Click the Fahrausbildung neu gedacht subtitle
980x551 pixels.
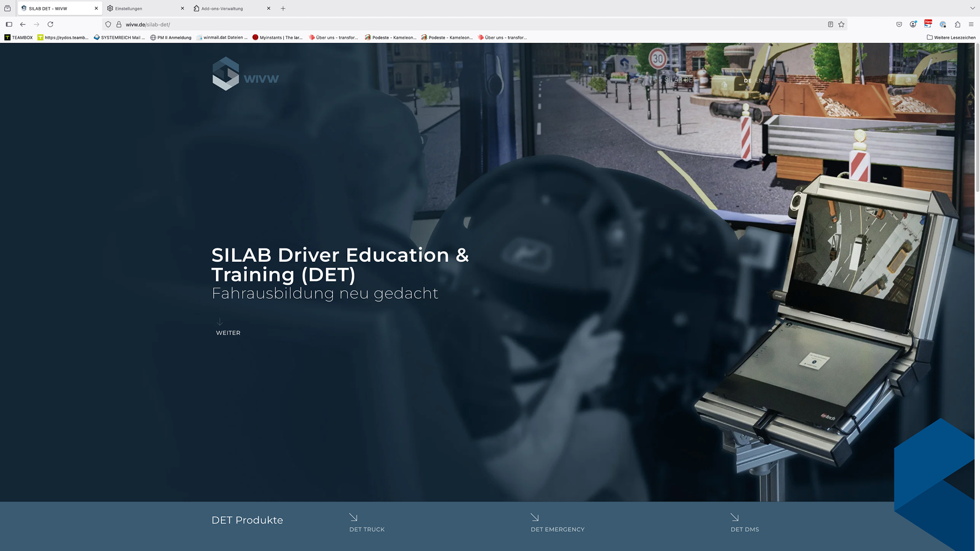coord(325,293)
